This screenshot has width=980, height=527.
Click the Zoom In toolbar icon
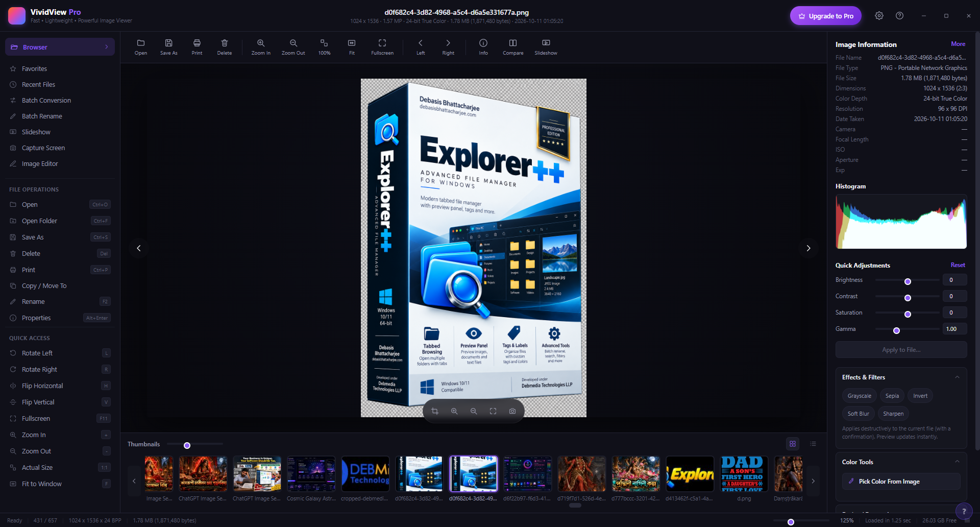(x=261, y=47)
